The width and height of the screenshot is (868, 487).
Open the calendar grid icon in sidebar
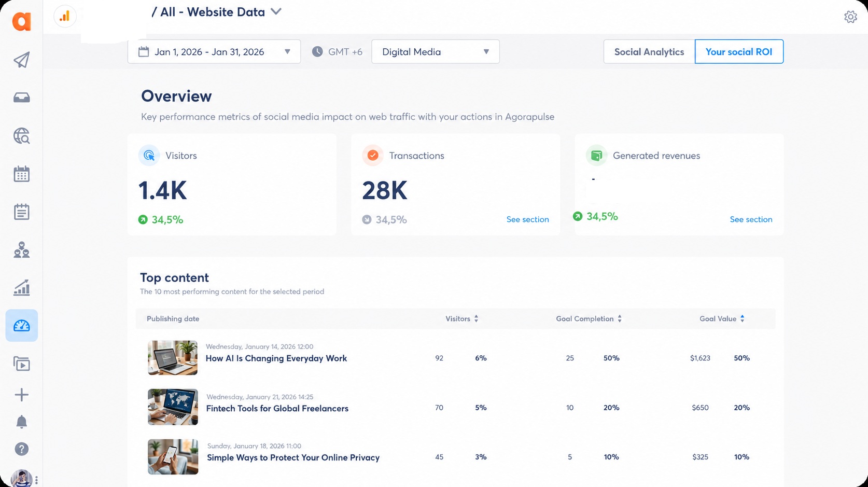point(21,174)
